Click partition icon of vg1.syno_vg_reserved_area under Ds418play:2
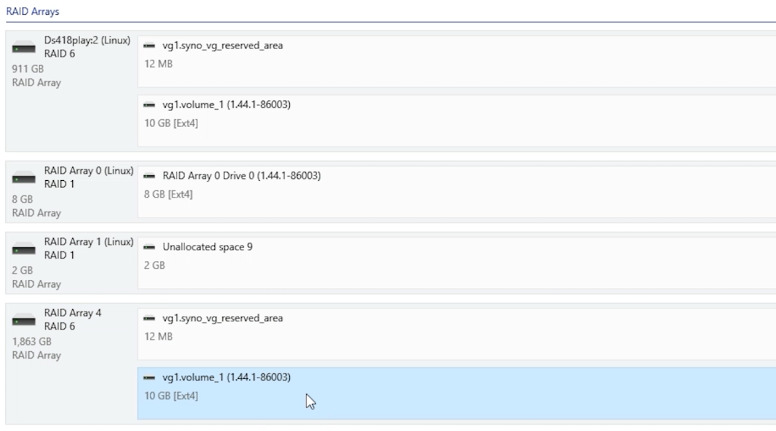This screenshot has width=776, height=431. 149,46
